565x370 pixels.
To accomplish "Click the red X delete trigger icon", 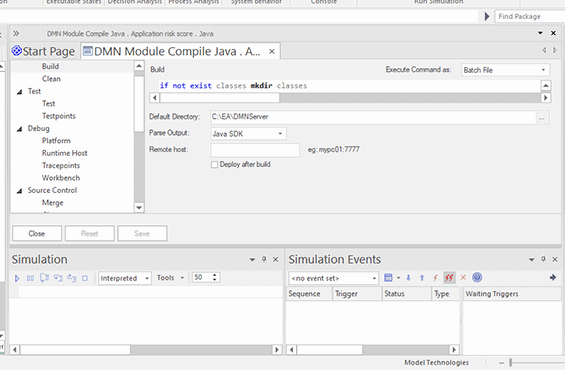I will (463, 277).
